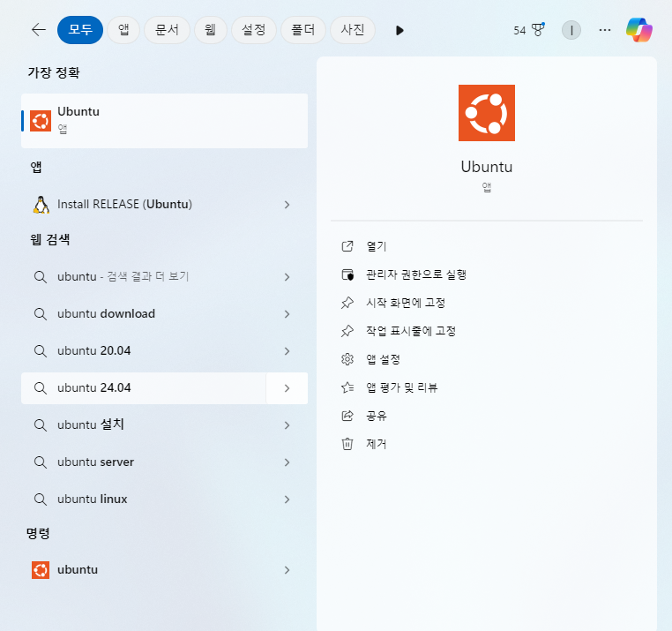Choose 공유 to share Ubuntu

377,416
